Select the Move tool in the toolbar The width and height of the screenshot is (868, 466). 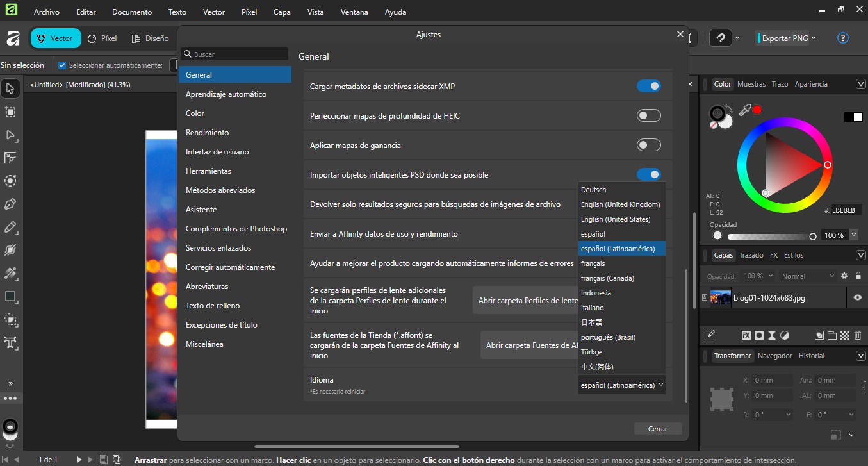(10, 88)
